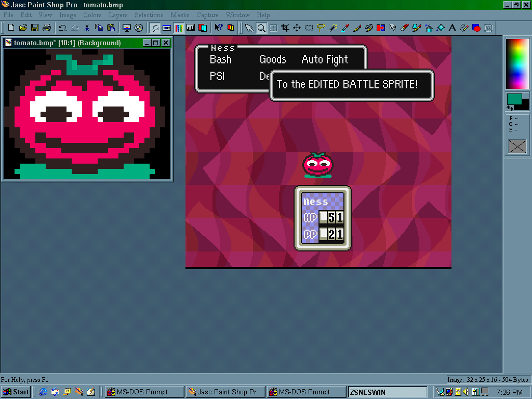Screen dimensions: 532x399
Task: Toggle the Color Palette rainbow button
Action: tap(179, 28)
